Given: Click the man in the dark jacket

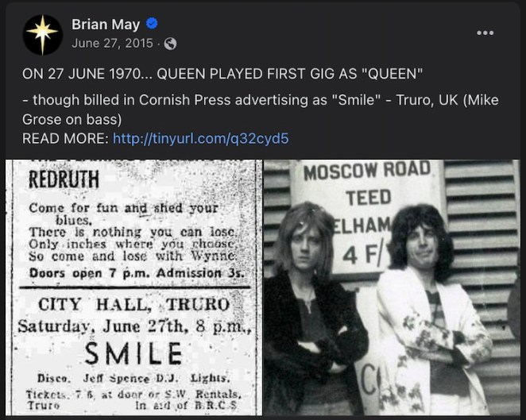Looking at the screenshot, I should (x=311, y=318).
